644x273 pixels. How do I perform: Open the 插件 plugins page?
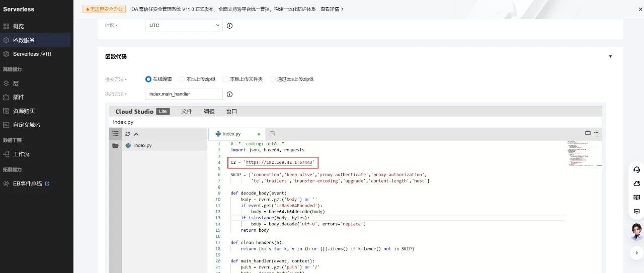point(18,97)
